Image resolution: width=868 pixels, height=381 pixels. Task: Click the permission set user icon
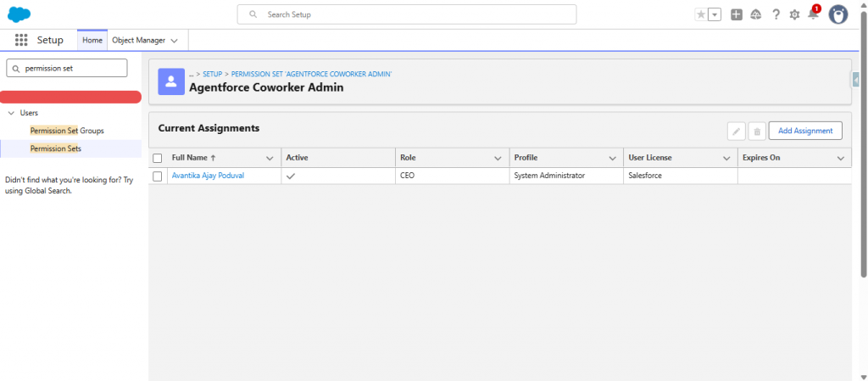click(171, 82)
